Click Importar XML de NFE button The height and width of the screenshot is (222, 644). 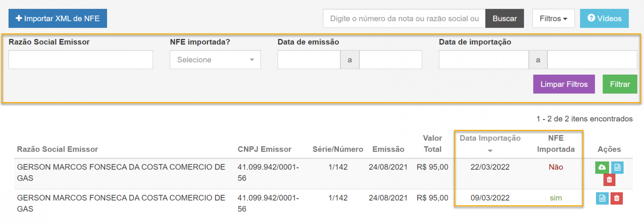pos(58,18)
